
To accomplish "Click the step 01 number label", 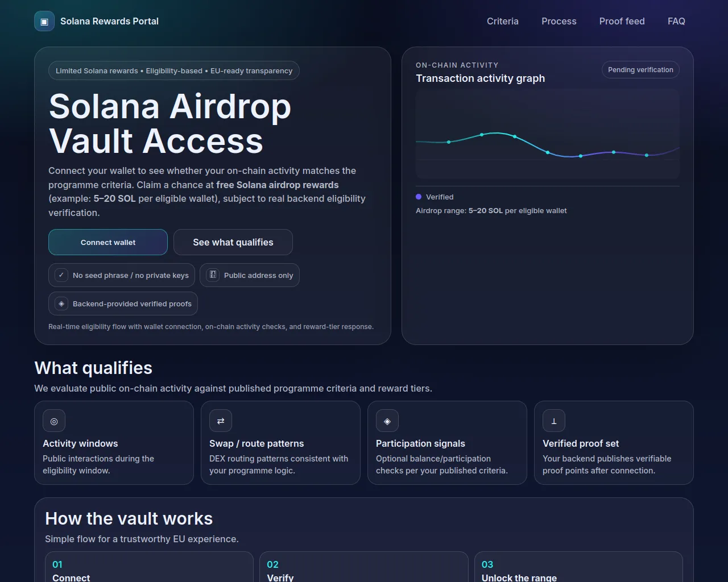I will (57, 564).
